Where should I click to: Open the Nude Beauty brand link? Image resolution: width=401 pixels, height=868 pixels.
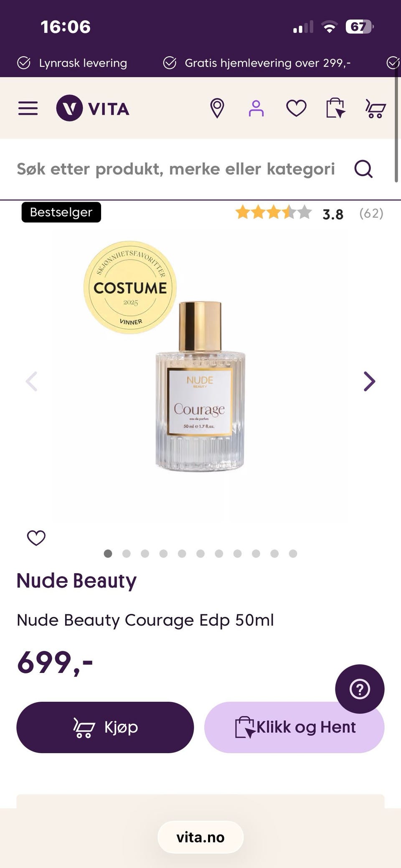(76, 581)
